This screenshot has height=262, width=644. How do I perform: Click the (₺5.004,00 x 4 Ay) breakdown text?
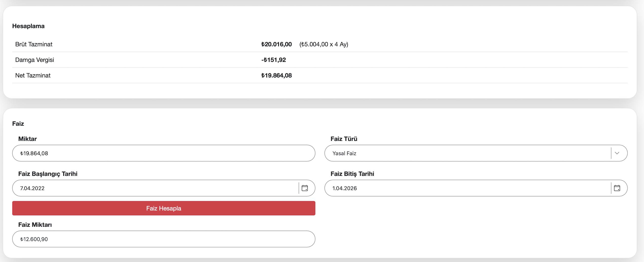(323, 44)
